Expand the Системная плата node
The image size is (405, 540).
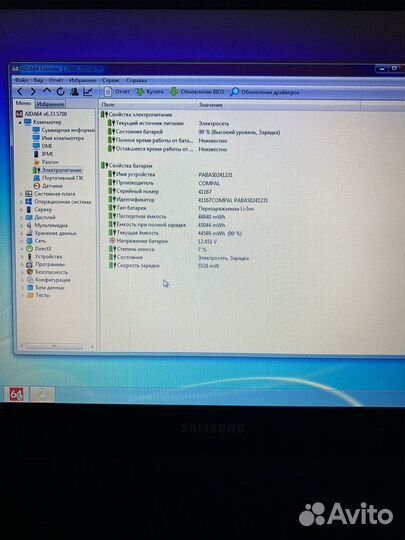point(21,194)
